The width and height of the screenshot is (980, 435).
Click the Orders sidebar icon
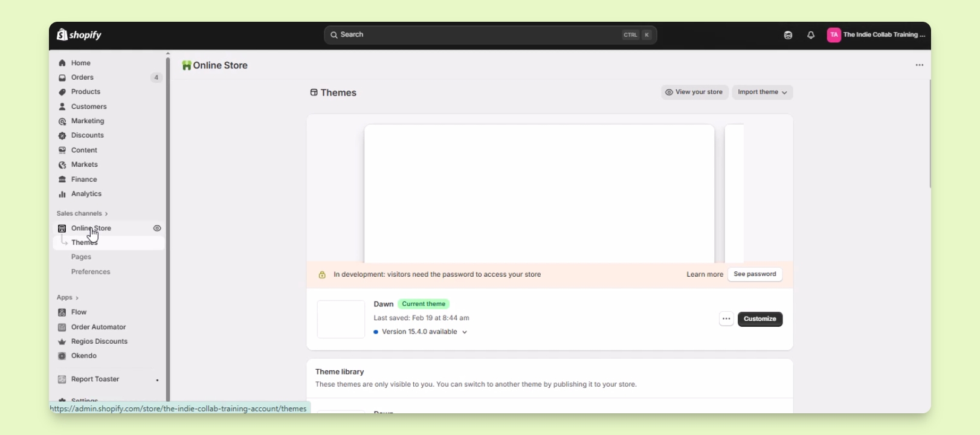(62, 77)
